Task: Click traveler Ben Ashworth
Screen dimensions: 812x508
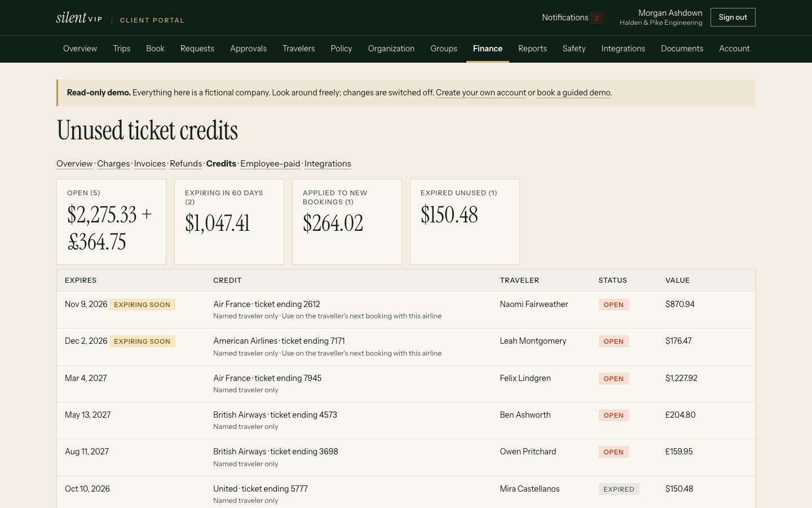Action: [525, 415]
